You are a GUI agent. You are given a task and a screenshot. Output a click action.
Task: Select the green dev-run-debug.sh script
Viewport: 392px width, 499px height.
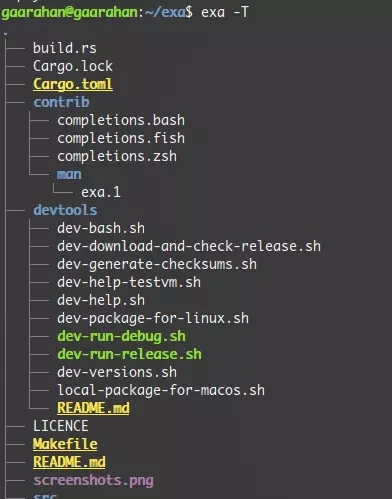pyautogui.click(x=121, y=336)
